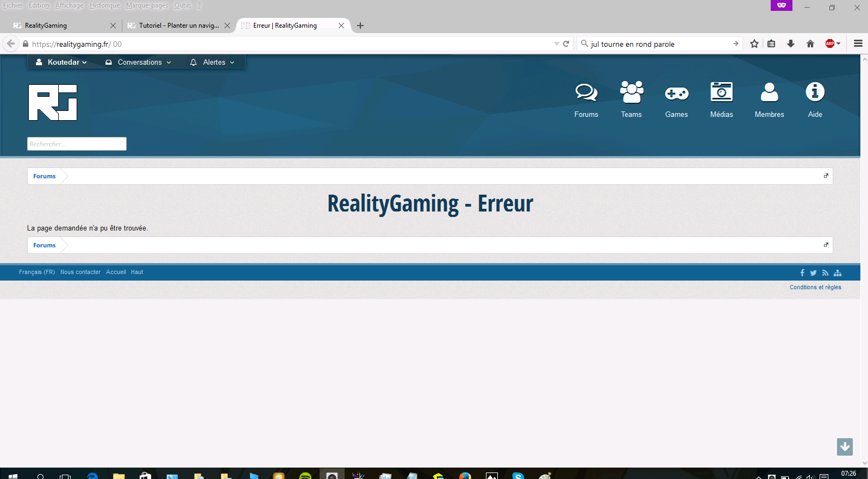Switch to the Tutoriel - Planter un navig tab
The image size is (868, 479).
(x=178, y=25)
